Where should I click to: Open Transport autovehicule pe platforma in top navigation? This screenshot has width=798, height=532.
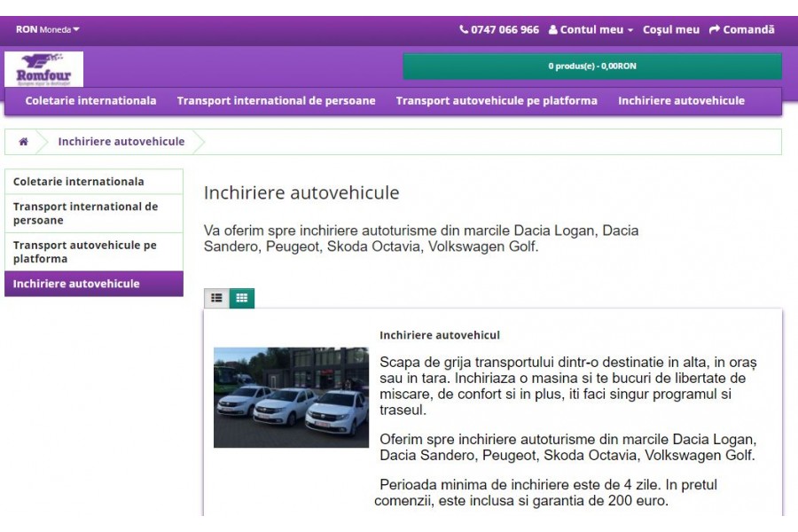pos(497,101)
